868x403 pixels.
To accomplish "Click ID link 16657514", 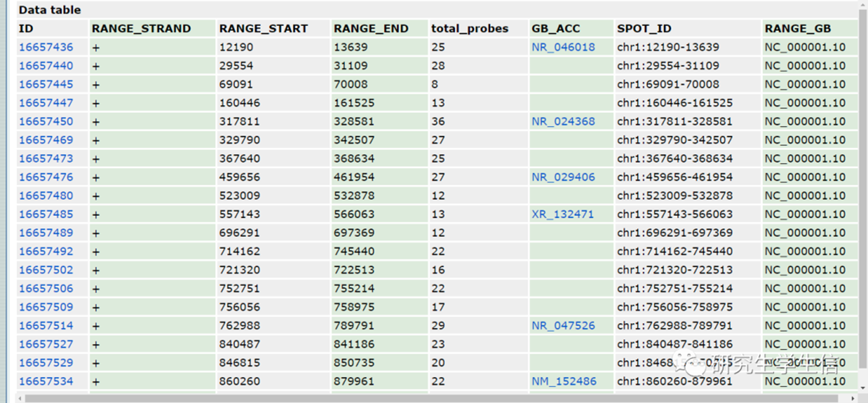I will tap(46, 325).
